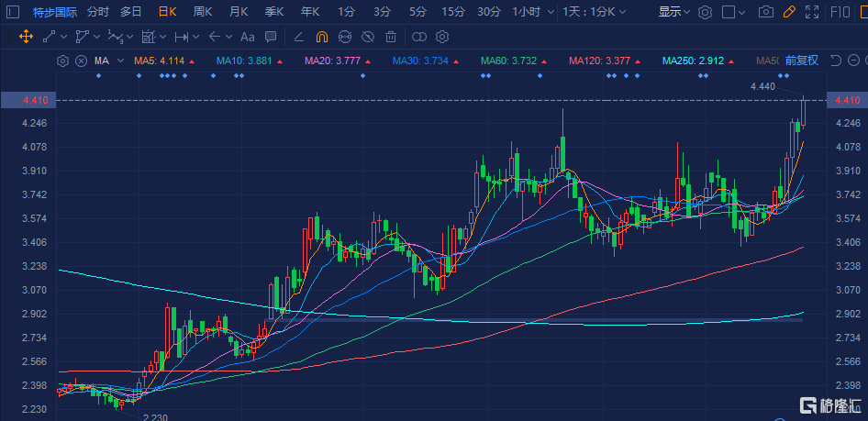Enter fullscreen chart mode
Viewport: 868px width, 421px height.
[813, 12]
